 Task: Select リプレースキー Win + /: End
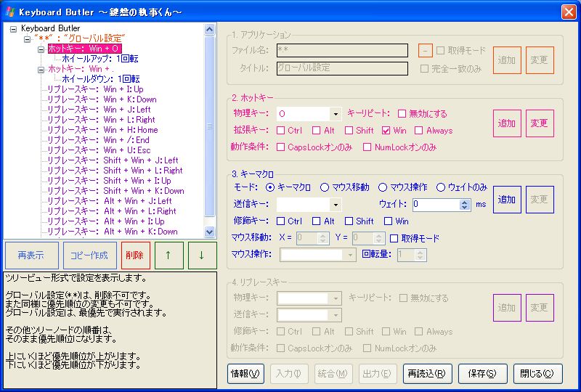pos(98,140)
